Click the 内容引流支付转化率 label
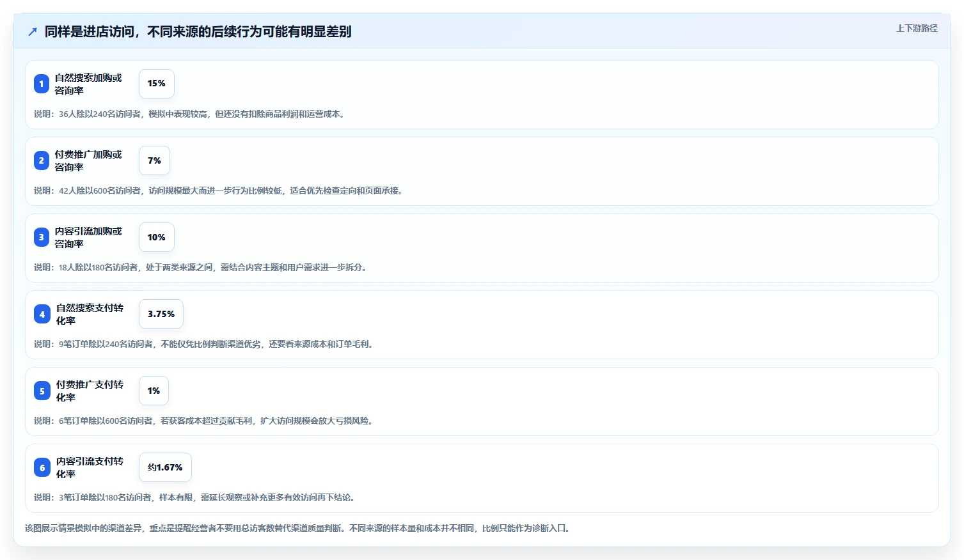The image size is (964, 560). point(90,467)
